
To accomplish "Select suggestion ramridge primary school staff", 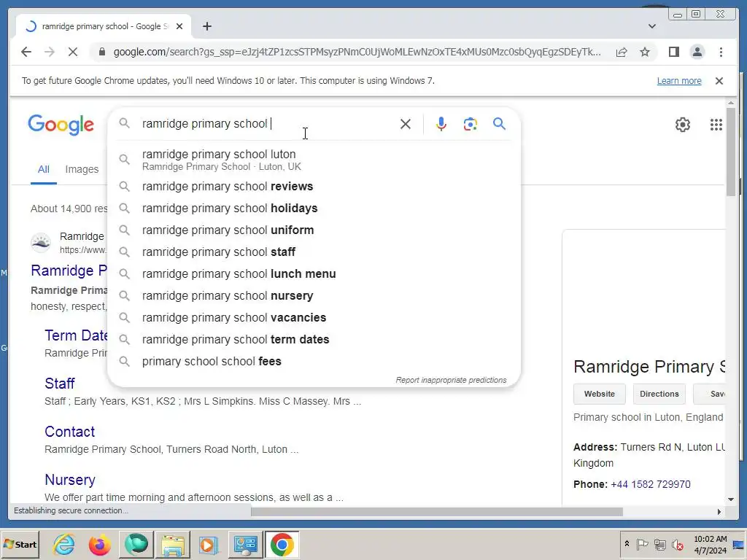I will tap(314, 252).
